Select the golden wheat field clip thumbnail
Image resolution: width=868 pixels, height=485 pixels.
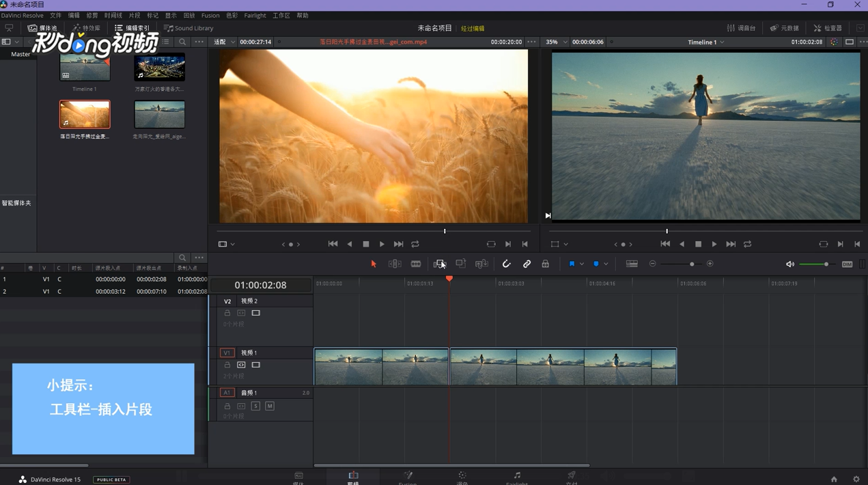click(x=85, y=114)
